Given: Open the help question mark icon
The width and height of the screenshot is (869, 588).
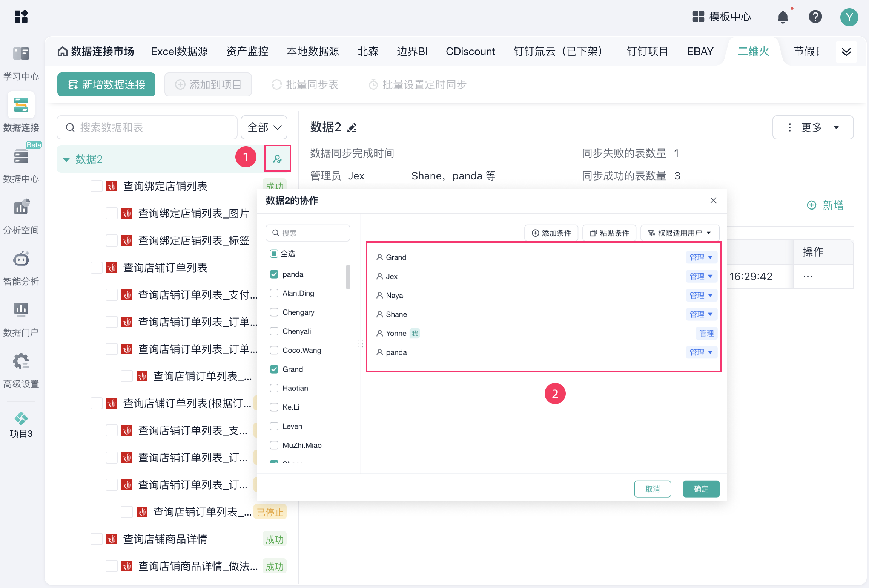Looking at the screenshot, I should pyautogui.click(x=815, y=17).
